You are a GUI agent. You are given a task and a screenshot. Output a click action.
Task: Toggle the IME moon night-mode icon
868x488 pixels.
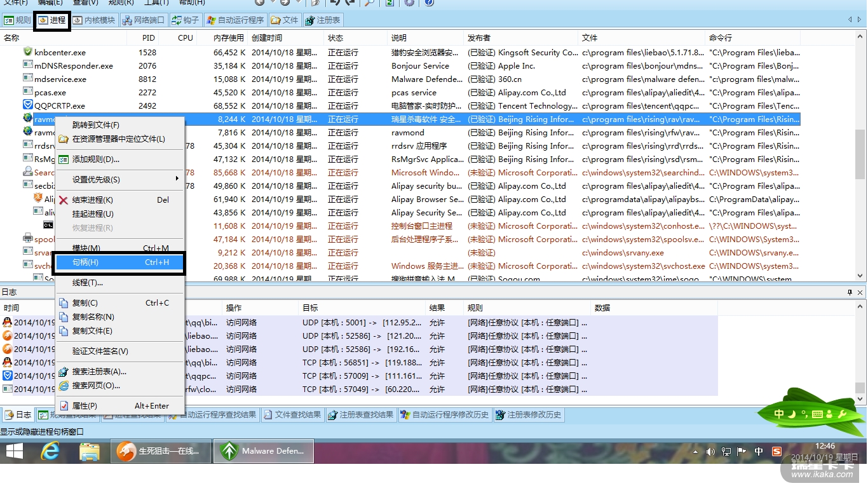(x=792, y=414)
